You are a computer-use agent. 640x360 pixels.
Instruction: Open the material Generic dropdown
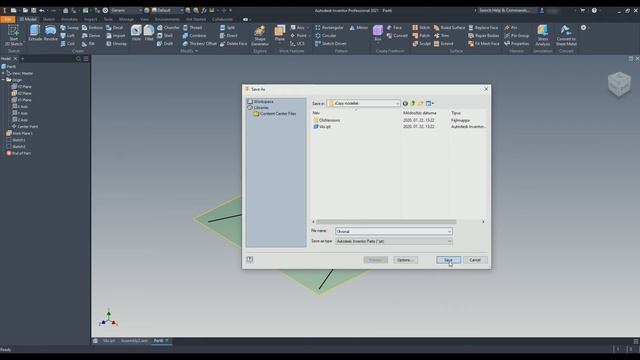126,10
